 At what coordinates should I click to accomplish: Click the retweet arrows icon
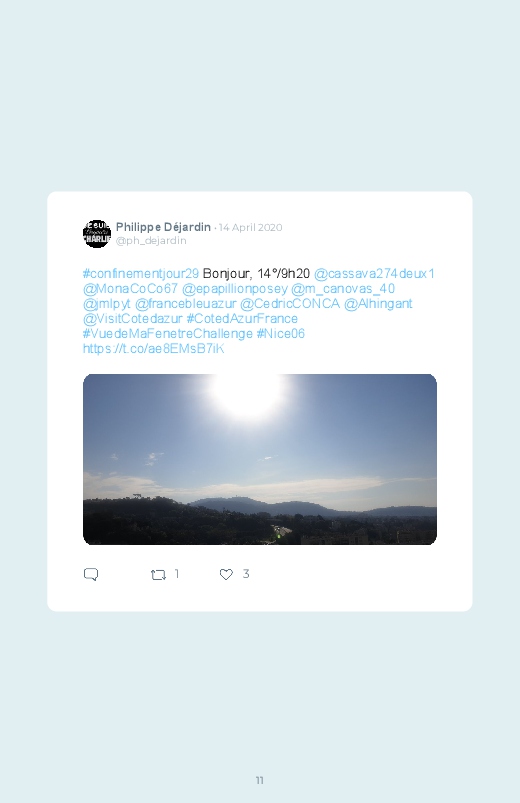click(158, 575)
